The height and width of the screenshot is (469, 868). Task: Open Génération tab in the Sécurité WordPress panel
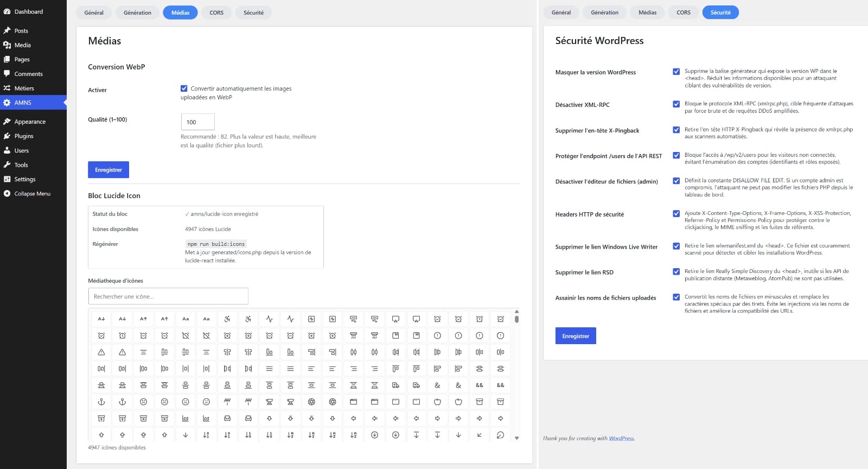pos(605,12)
